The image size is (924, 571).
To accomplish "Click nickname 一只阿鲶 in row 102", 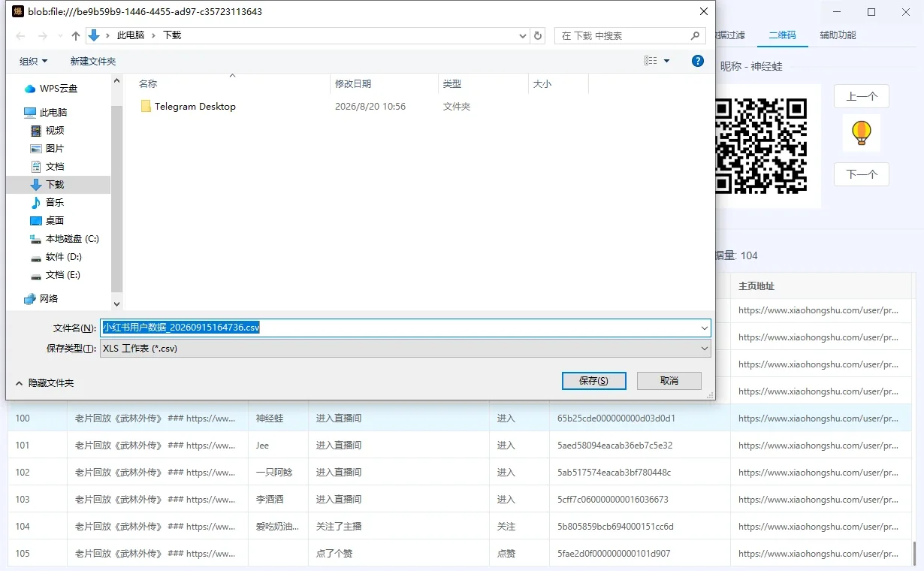I will (275, 473).
